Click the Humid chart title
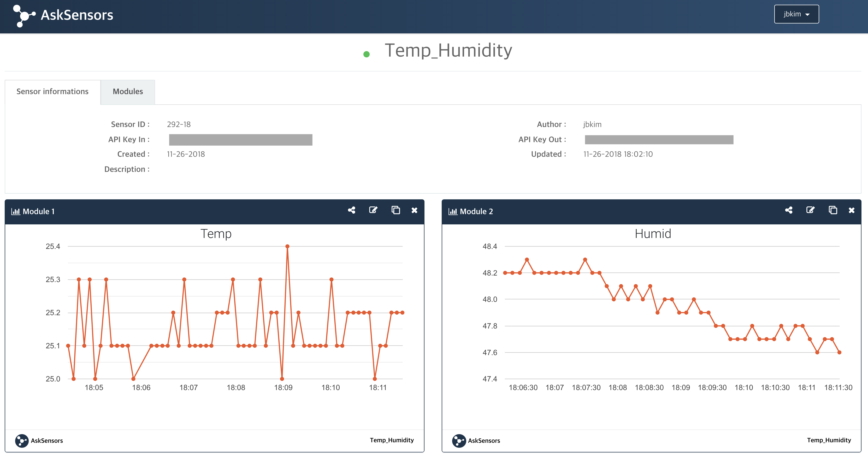This screenshot has height=466, width=868. [653, 234]
